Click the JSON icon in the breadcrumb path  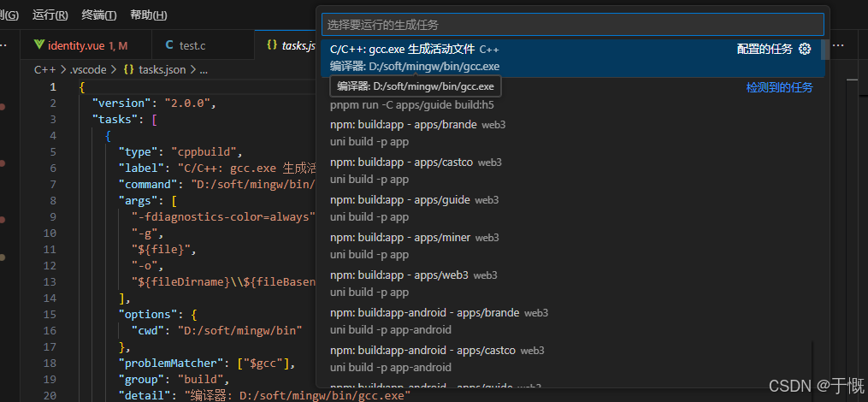(x=128, y=70)
